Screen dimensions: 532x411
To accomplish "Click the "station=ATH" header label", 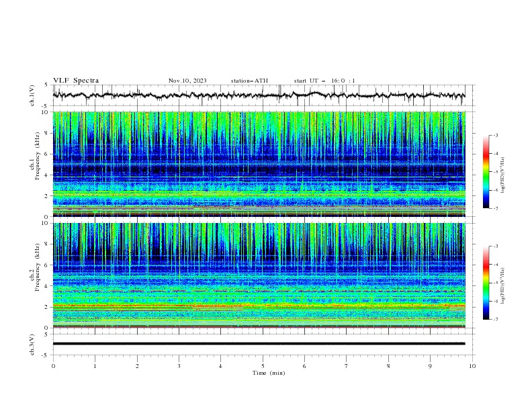I will point(249,81).
